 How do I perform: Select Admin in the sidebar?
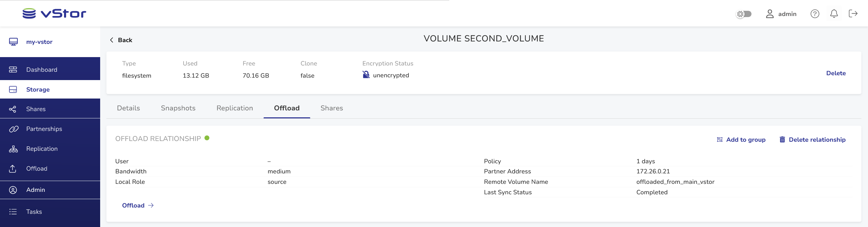pos(35,190)
